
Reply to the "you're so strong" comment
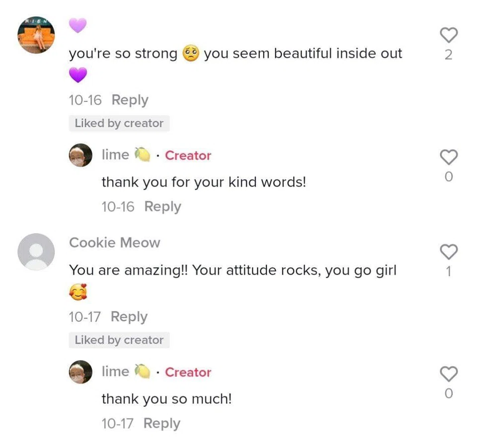(x=130, y=100)
